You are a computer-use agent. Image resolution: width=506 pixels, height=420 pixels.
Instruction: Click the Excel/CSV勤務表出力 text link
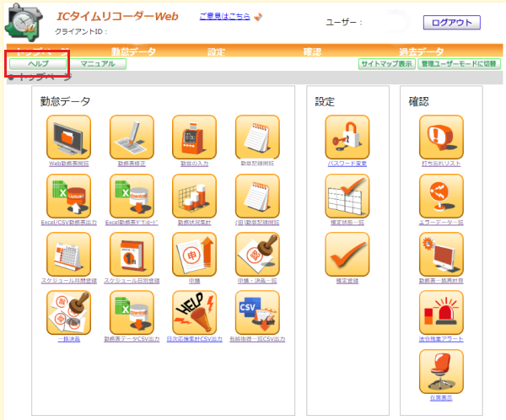click(x=69, y=223)
